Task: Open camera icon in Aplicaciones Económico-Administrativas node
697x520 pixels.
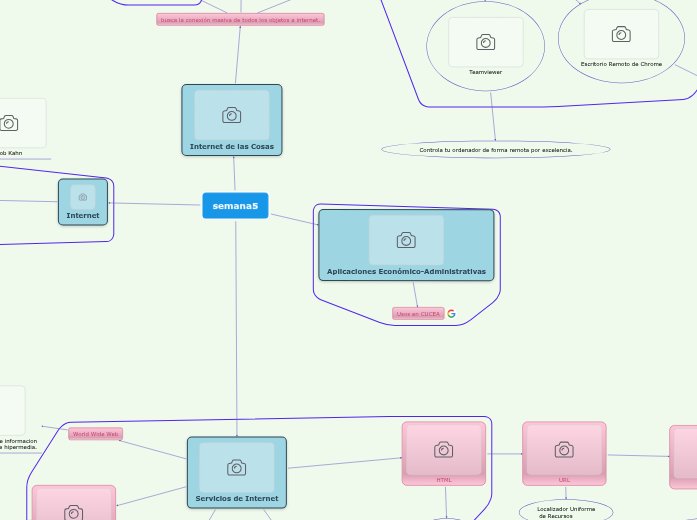Action: tap(406, 240)
